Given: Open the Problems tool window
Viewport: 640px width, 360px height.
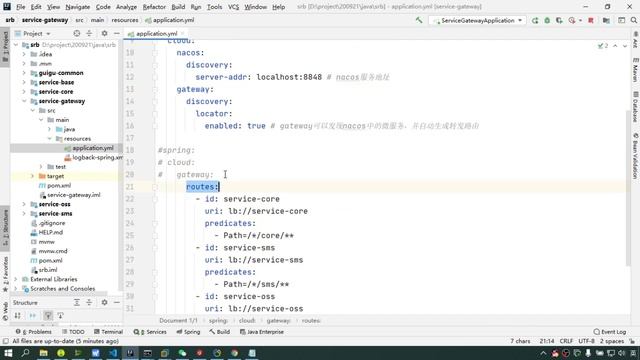Looking at the screenshot, I should [x=33, y=332].
